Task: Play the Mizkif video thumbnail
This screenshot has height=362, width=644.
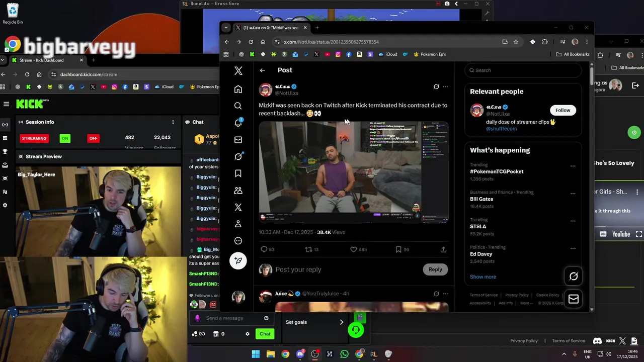Action: point(354,171)
